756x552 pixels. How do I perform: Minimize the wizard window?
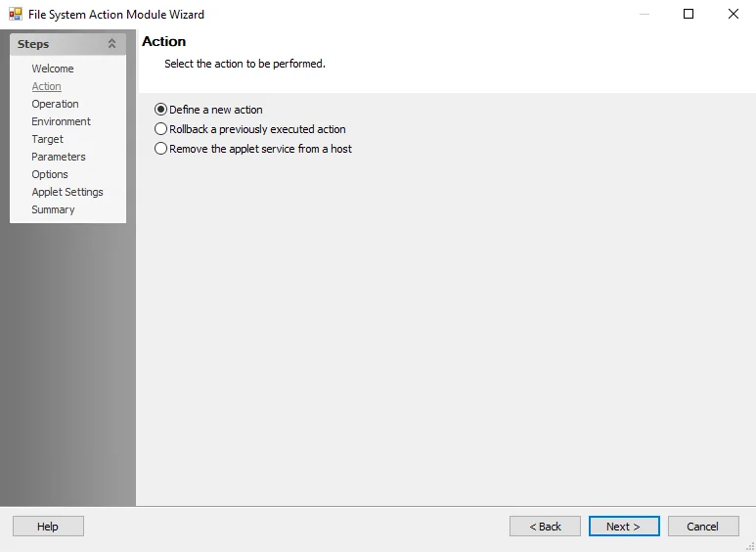645,14
